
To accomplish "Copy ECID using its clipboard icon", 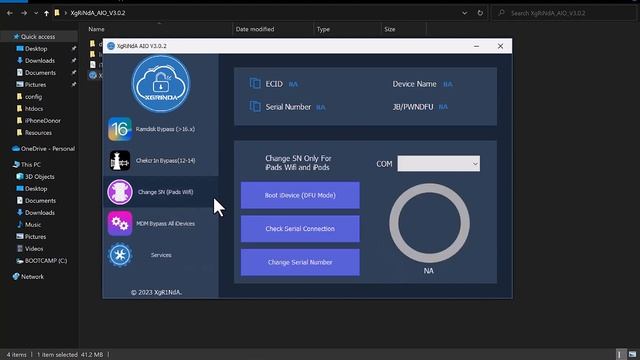I will coord(255,83).
